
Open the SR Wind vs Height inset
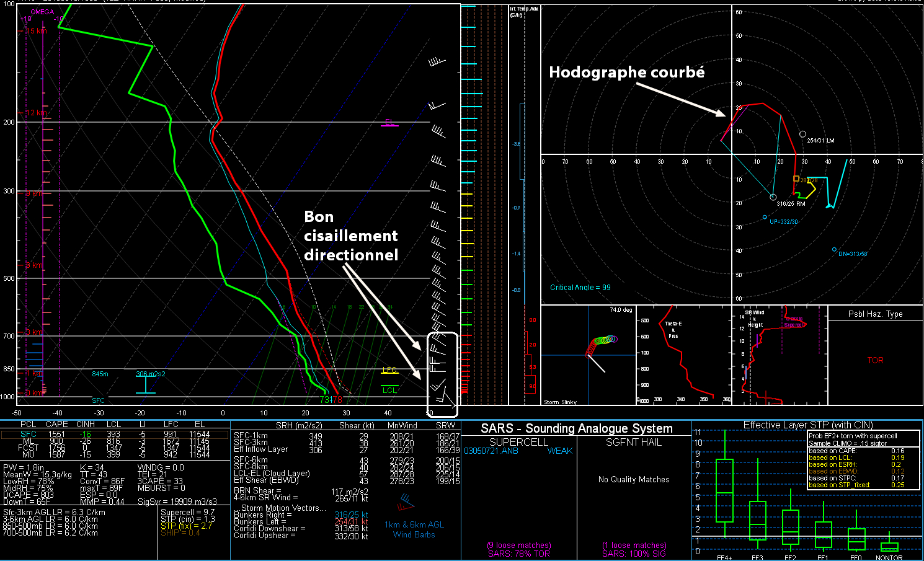click(780, 355)
